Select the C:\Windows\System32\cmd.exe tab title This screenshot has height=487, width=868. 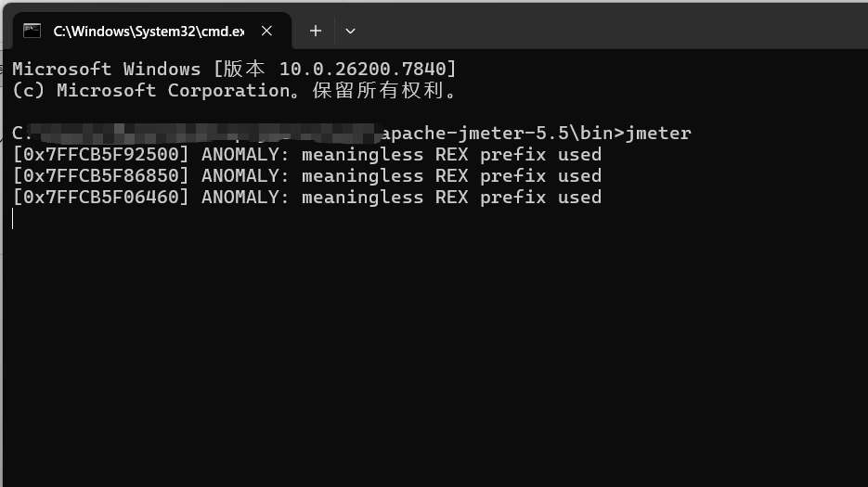click(x=149, y=31)
